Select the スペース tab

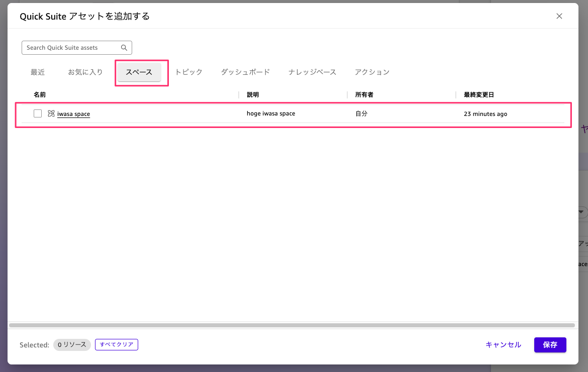139,72
